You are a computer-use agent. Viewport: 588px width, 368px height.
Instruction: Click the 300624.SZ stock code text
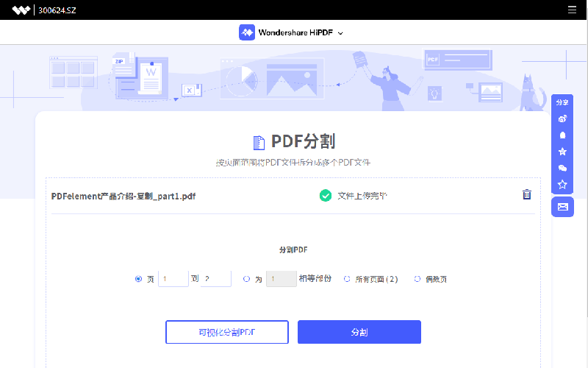click(57, 10)
